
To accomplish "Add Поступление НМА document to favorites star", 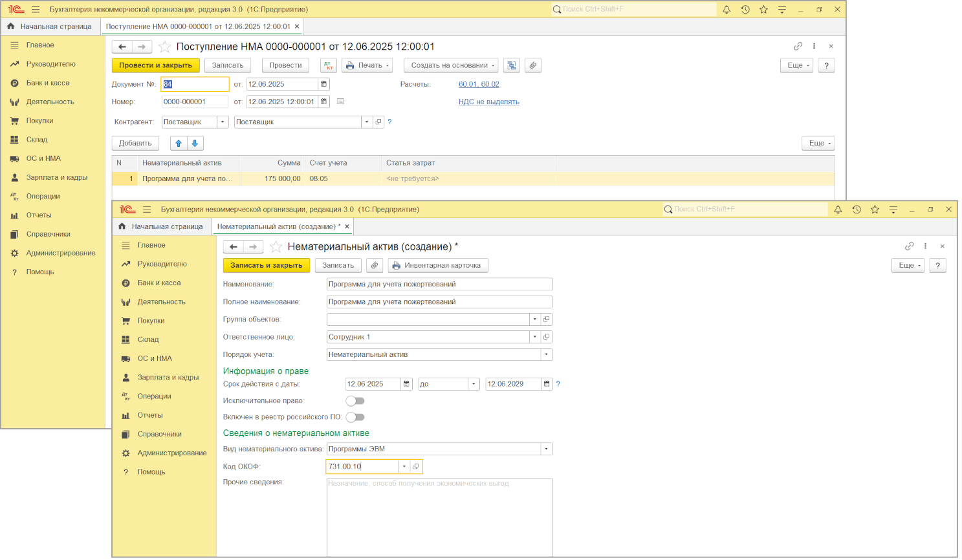I will (x=165, y=47).
